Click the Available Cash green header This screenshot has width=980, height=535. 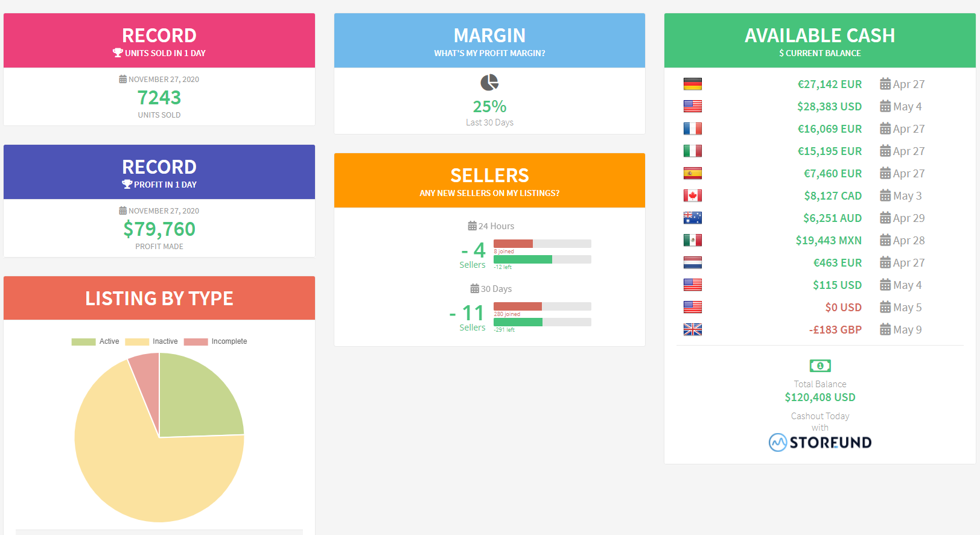pyautogui.click(x=819, y=40)
